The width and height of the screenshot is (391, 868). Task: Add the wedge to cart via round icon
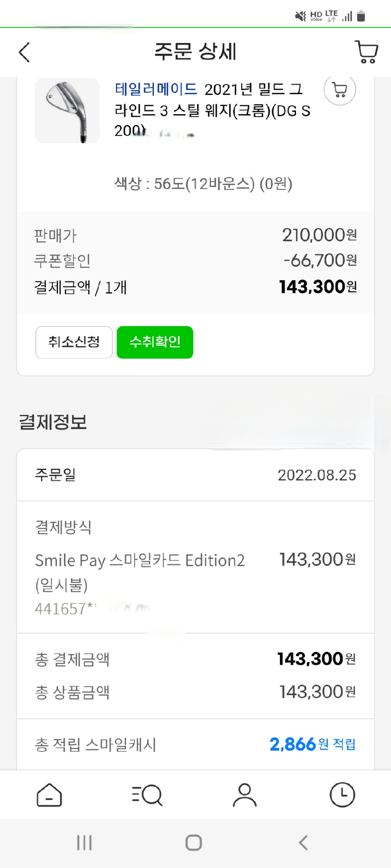(x=340, y=90)
